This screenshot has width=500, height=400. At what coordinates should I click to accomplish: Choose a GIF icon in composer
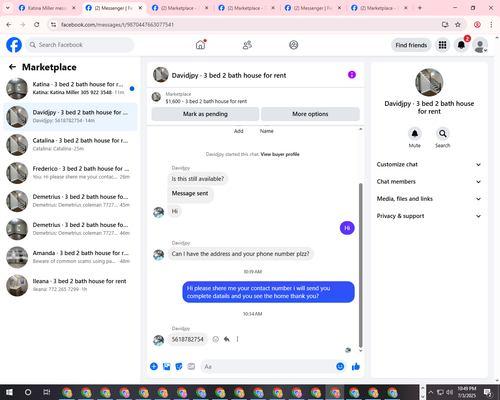tap(191, 367)
